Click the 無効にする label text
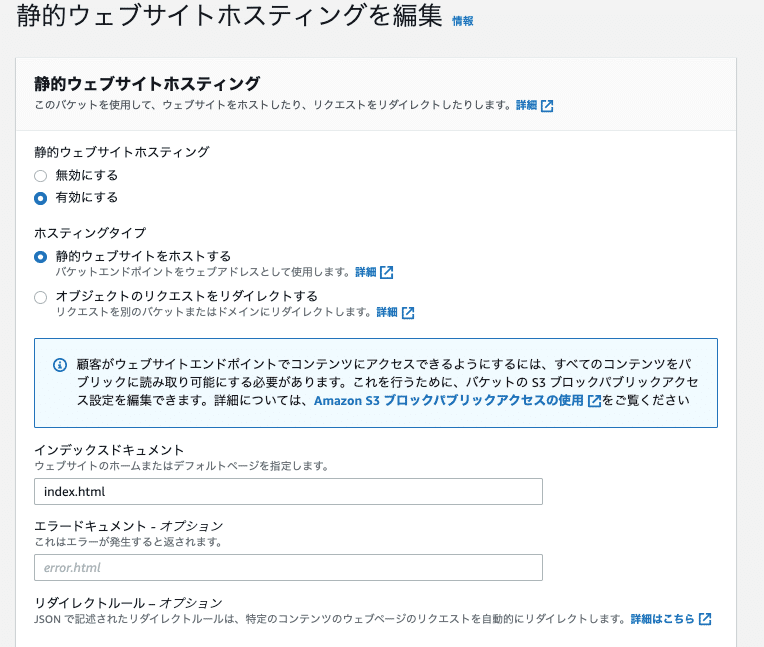Screen dimensions: 764x647 point(87,175)
